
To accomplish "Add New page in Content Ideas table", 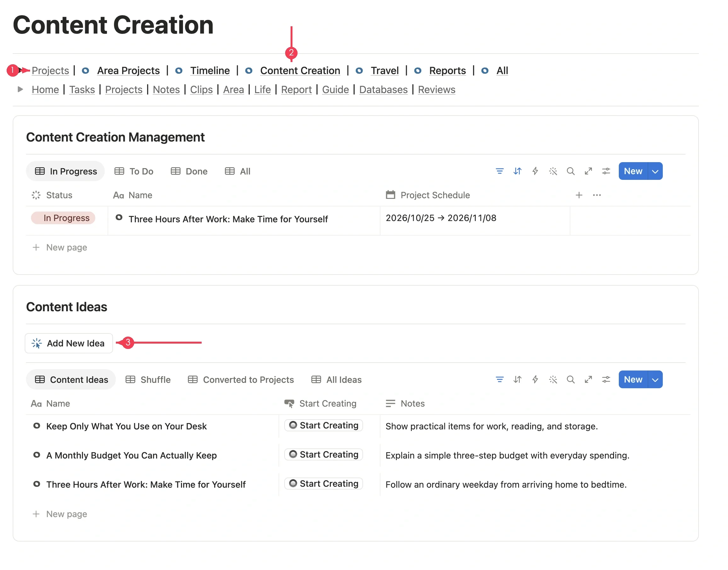I will (60, 514).
